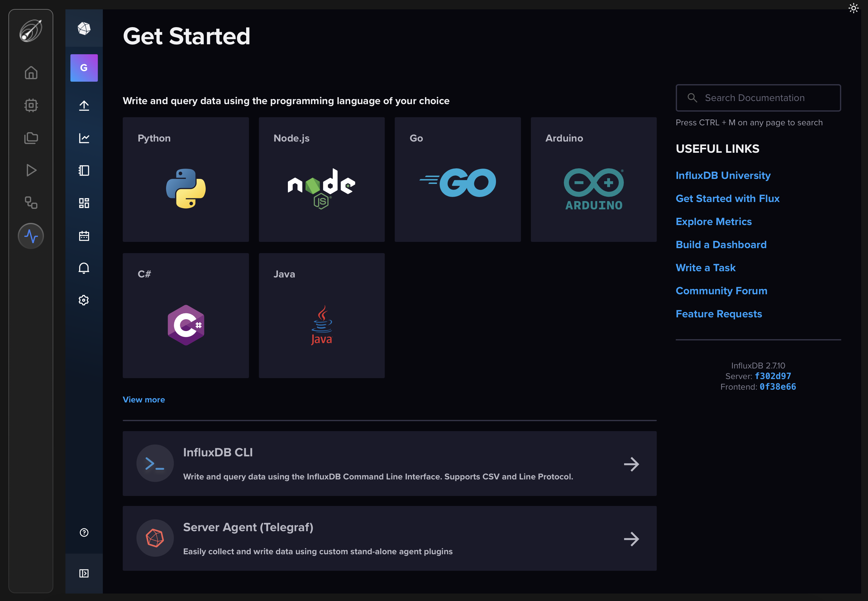Open Server Agent (Telegraf) arrow
868x601 pixels.
[631, 539]
